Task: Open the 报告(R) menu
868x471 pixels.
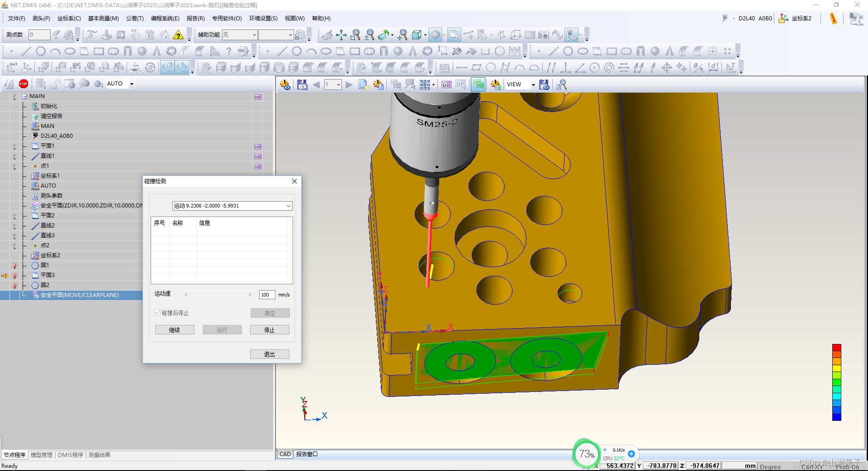Action: tap(195, 19)
